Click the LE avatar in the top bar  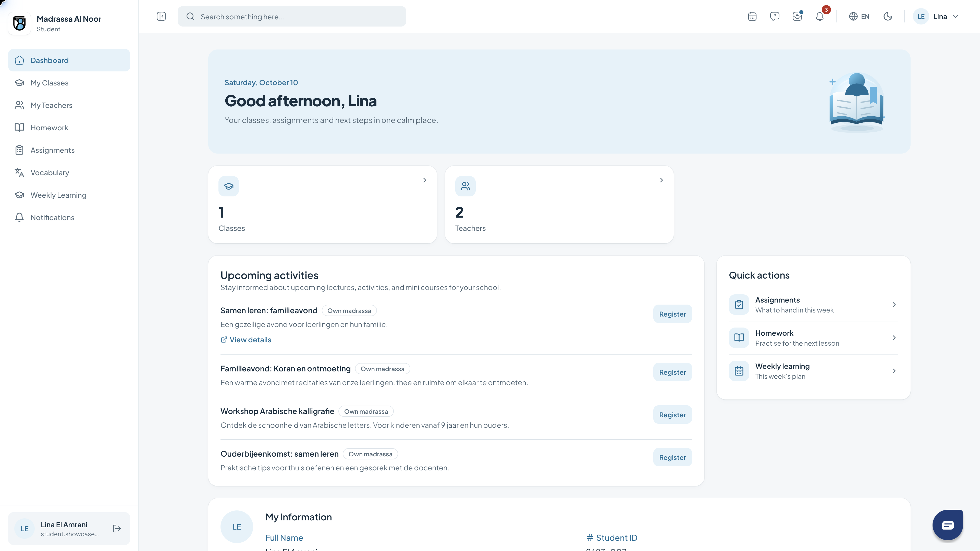921,16
